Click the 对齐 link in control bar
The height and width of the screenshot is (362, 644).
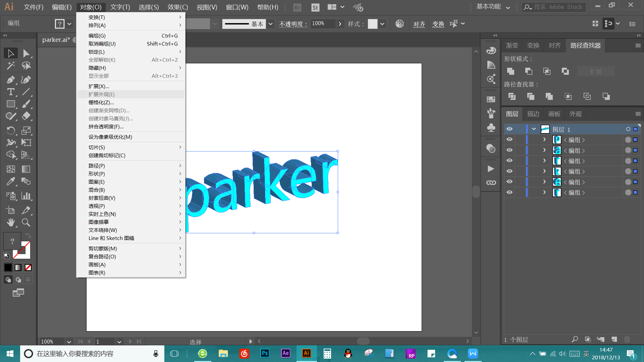419,24
